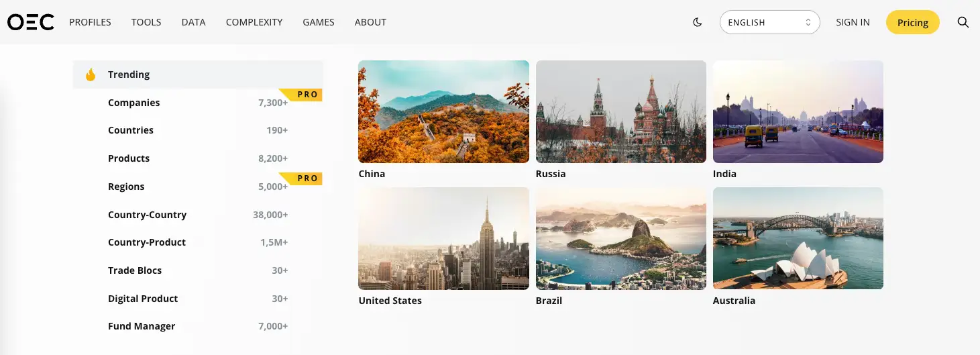Open the DATA menu
The height and width of the screenshot is (355, 980).
193,22
